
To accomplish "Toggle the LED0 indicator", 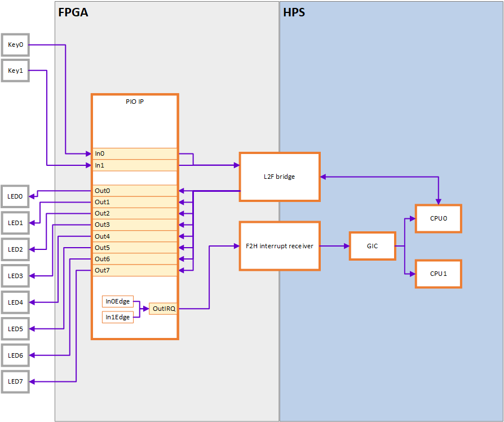I will point(15,196).
